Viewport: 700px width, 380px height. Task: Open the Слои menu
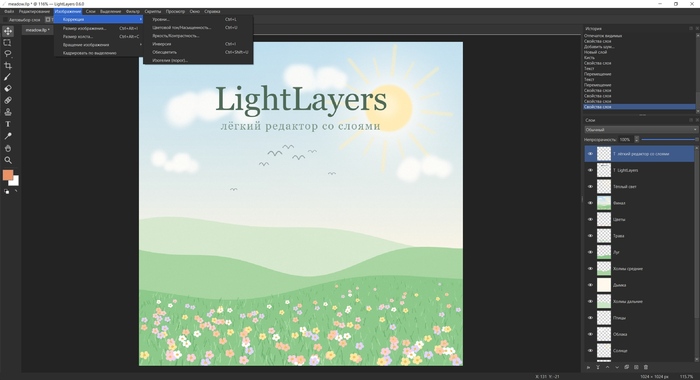click(x=91, y=11)
